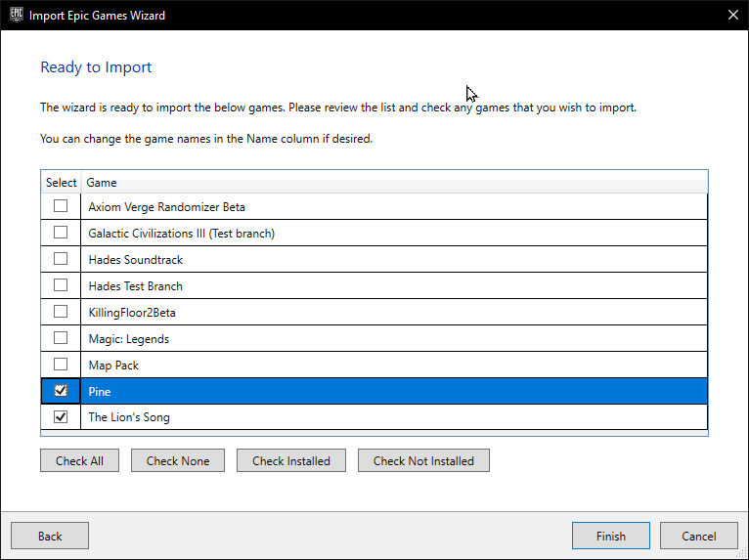Check the Axiom Verge Randomizer Beta checkbox
The width and height of the screenshot is (749, 560).
click(x=61, y=206)
